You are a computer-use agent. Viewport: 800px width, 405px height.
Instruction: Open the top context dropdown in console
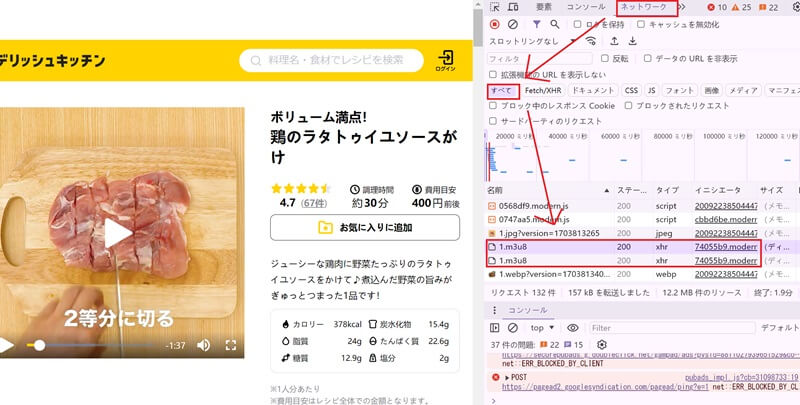pyautogui.click(x=542, y=327)
